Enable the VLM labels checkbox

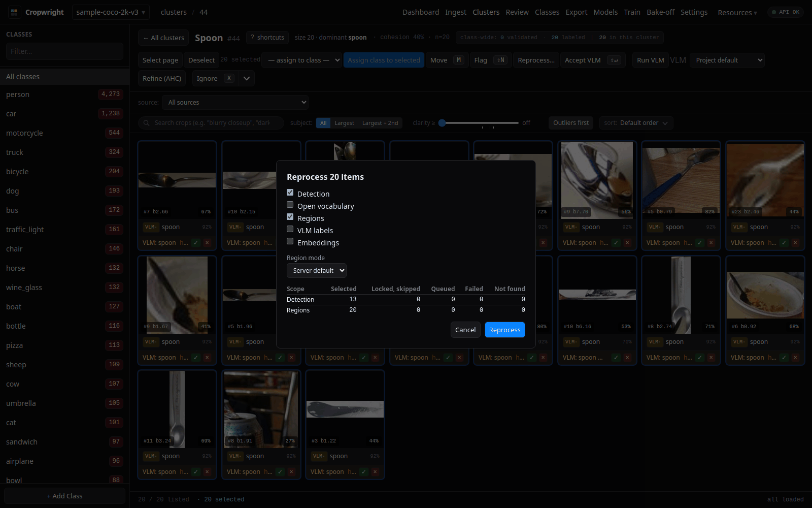coord(290,229)
